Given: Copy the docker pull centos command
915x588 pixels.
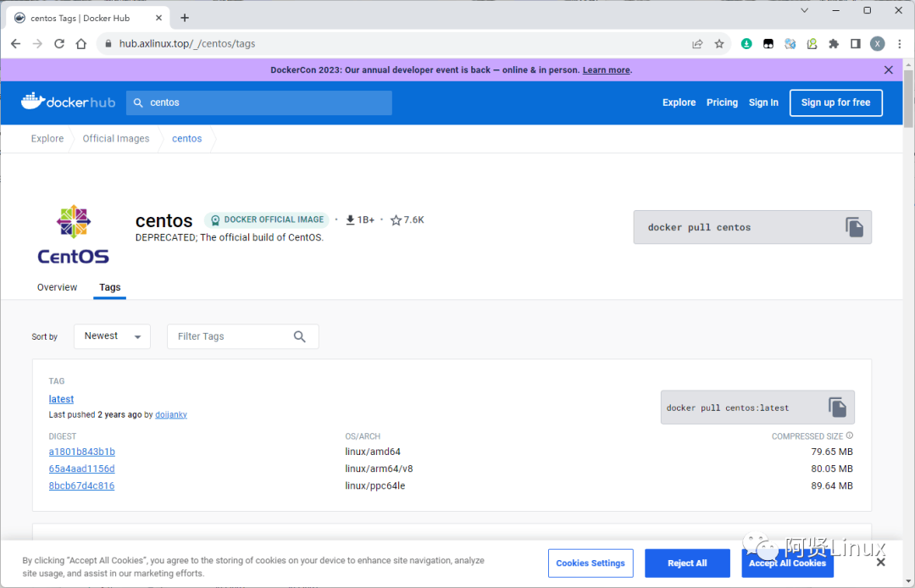Looking at the screenshot, I should click(x=854, y=227).
